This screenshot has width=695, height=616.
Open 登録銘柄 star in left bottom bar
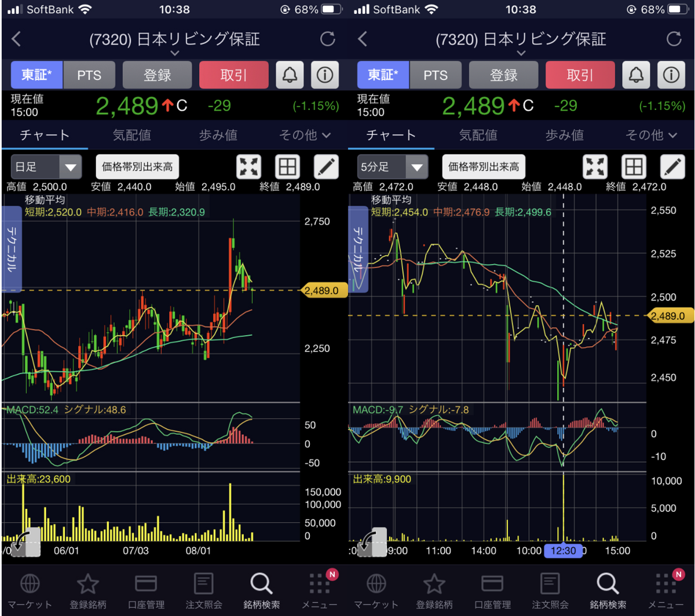[x=88, y=591]
